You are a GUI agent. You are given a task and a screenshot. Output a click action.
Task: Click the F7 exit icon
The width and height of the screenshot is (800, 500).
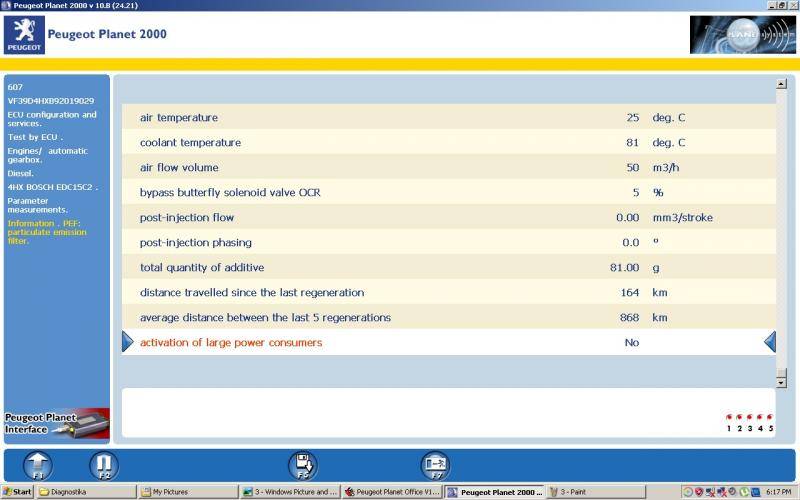coord(435,465)
